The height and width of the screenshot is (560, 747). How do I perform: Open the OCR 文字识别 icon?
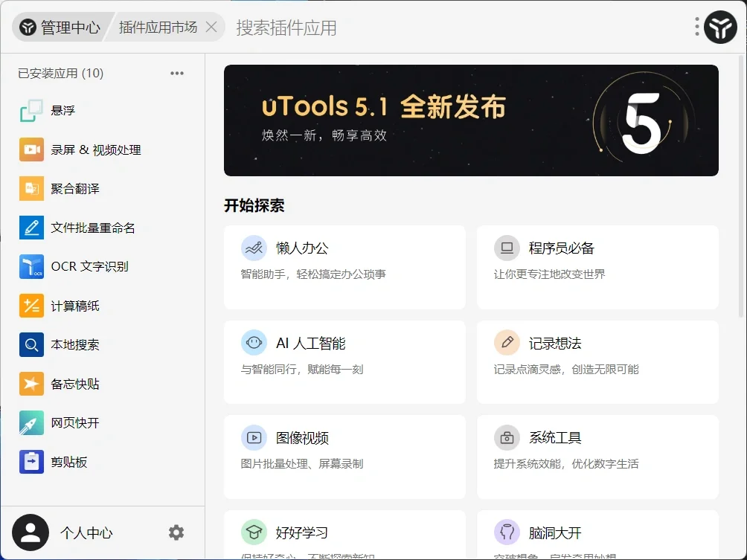(31, 267)
